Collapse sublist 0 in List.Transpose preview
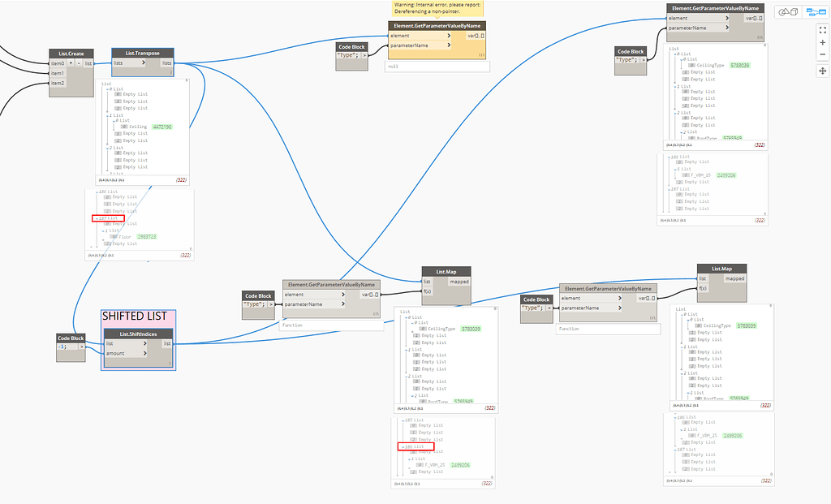Image resolution: width=831 pixels, height=504 pixels. tap(107, 89)
